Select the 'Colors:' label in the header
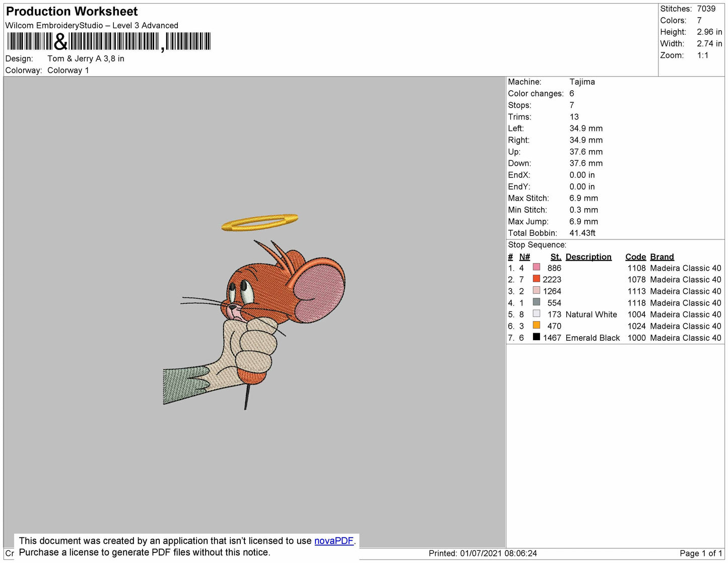The width and height of the screenshot is (728, 563). (x=674, y=21)
